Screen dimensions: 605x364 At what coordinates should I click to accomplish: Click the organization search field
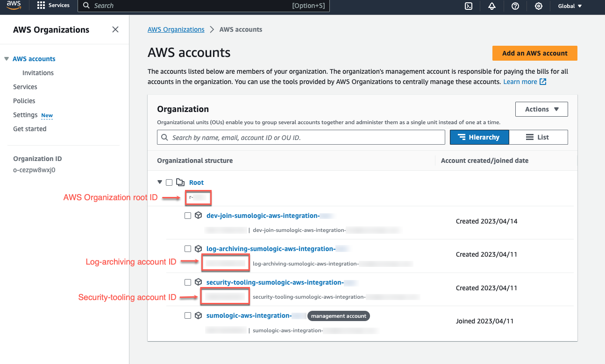point(301,137)
